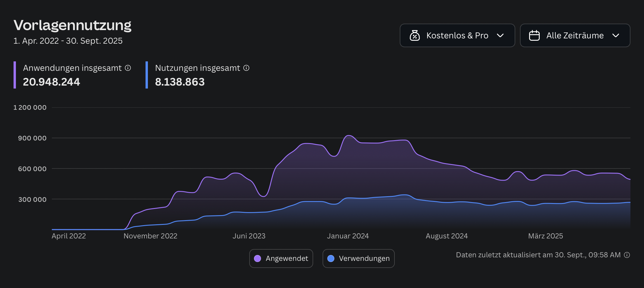Select the Alle Zeiträume label text
Viewport: 644px width, 288px height.
click(x=575, y=35)
